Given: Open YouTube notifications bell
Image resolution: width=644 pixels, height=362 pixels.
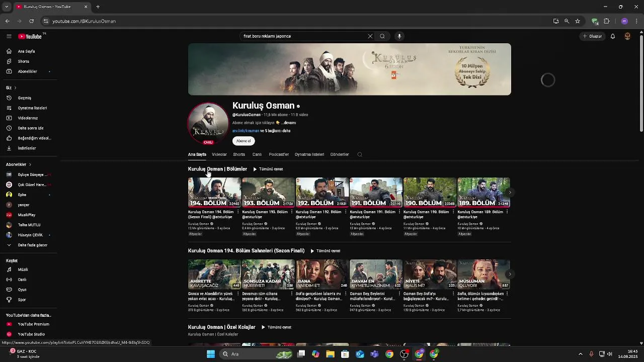Looking at the screenshot, I should pyautogui.click(x=613, y=36).
